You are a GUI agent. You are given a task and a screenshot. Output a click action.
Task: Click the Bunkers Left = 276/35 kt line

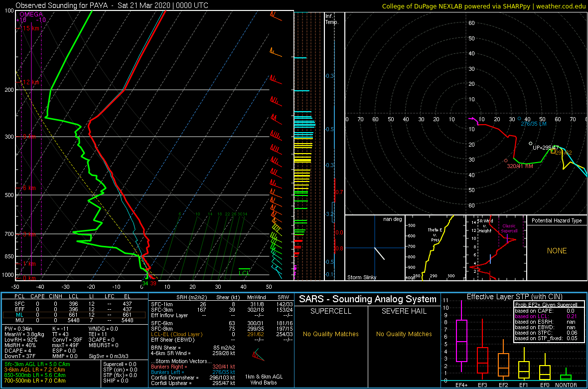click(193, 372)
